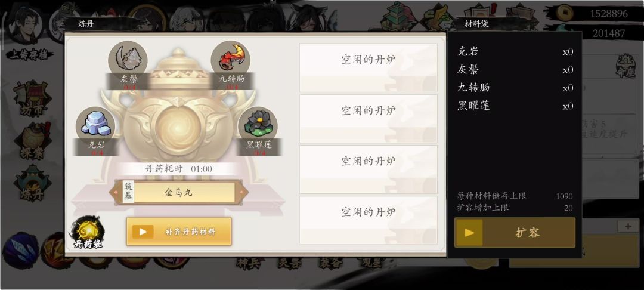Screen dimensions: 644x290
Task: Click the central alchemy furnace
Action: pyautogui.click(x=178, y=111)
